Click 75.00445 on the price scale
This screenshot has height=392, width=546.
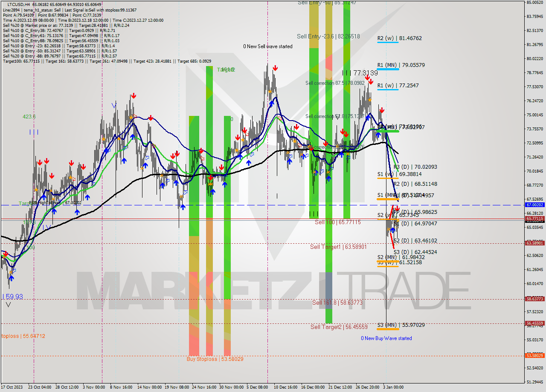pos(534,115)
